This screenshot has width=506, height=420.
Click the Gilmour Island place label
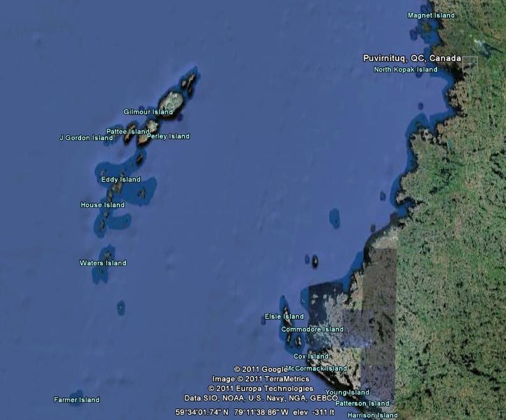[x=148, y=112]
